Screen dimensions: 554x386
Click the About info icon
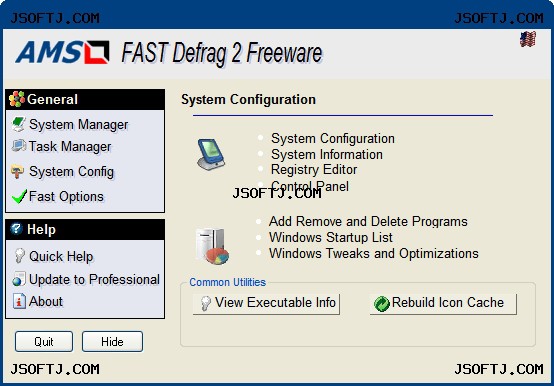19,301
